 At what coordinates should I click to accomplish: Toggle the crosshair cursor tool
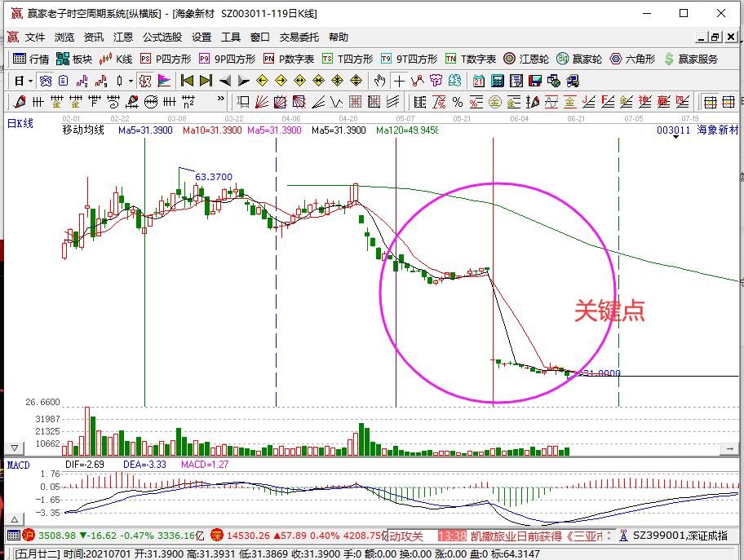pyautogui.click(x=399, y=81)
